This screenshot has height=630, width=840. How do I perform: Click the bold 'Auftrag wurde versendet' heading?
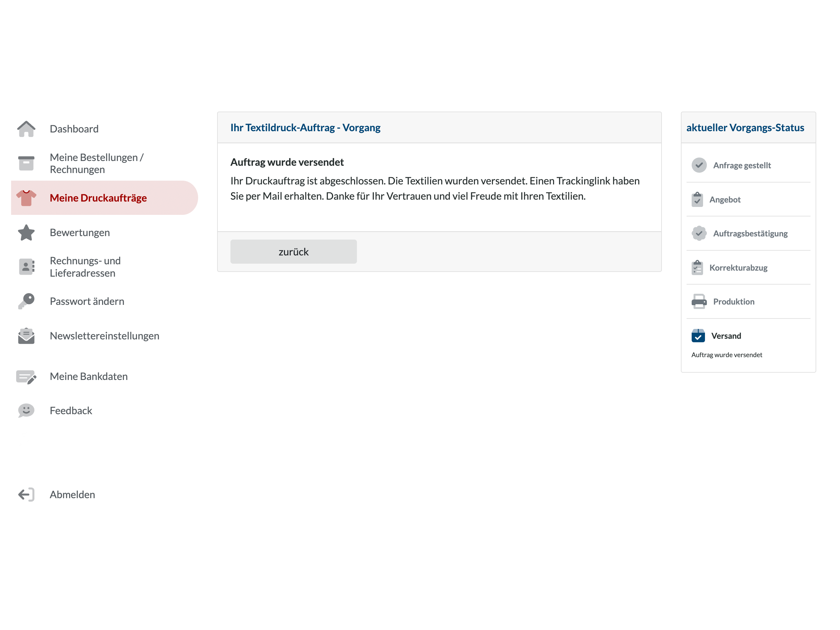[287, 162]
